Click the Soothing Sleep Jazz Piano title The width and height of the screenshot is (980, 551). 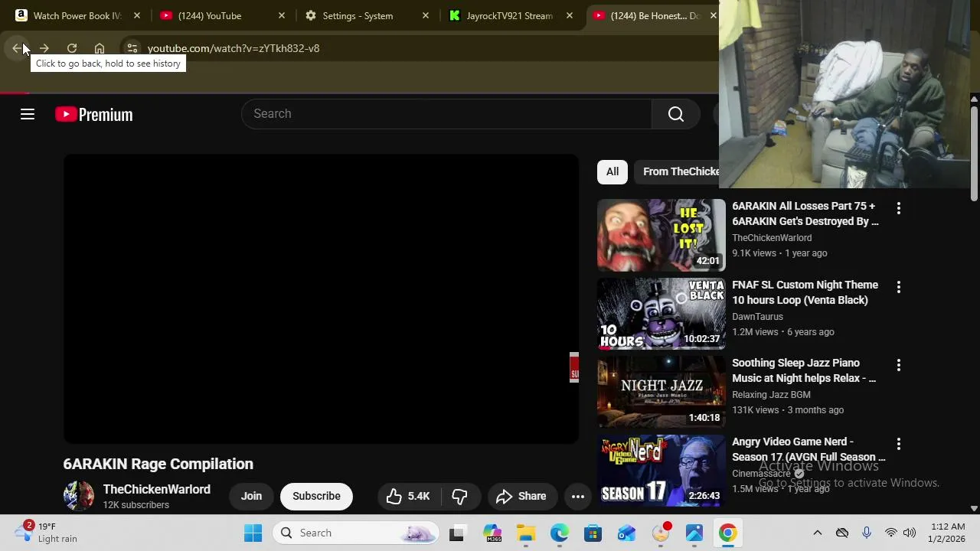click(804, 370)
